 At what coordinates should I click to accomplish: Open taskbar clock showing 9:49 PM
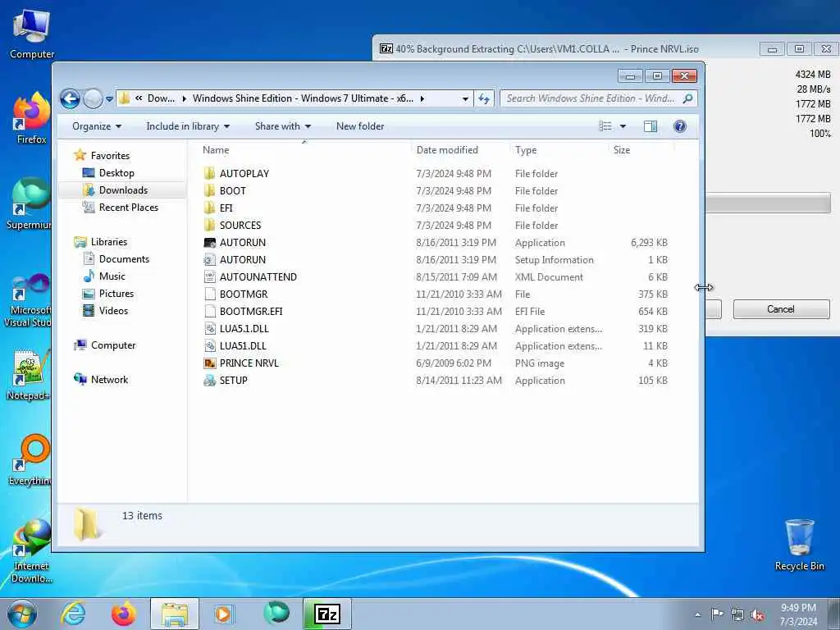point(798,614)
